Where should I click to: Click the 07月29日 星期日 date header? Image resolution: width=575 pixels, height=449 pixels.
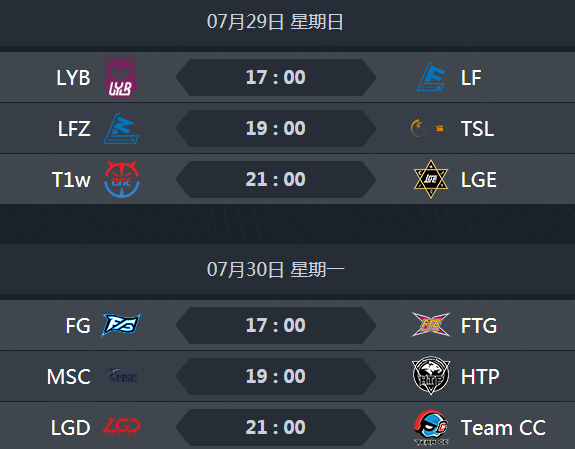pyautogui.click(x=275, y=22)
